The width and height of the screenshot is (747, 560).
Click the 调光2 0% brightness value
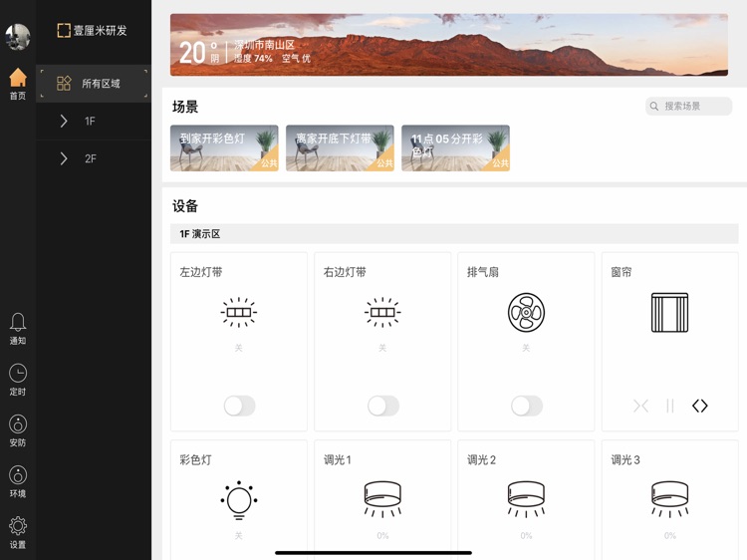click(527, 536)
